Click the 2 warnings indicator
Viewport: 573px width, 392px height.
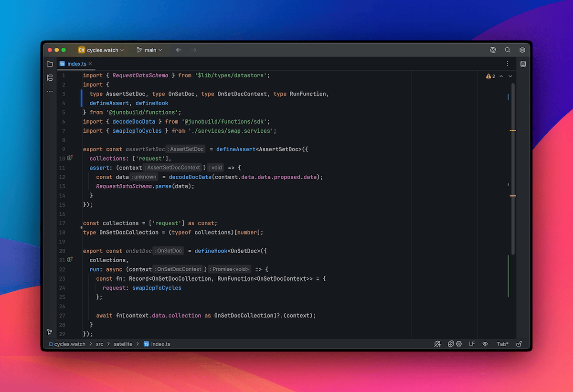[490, 76]
